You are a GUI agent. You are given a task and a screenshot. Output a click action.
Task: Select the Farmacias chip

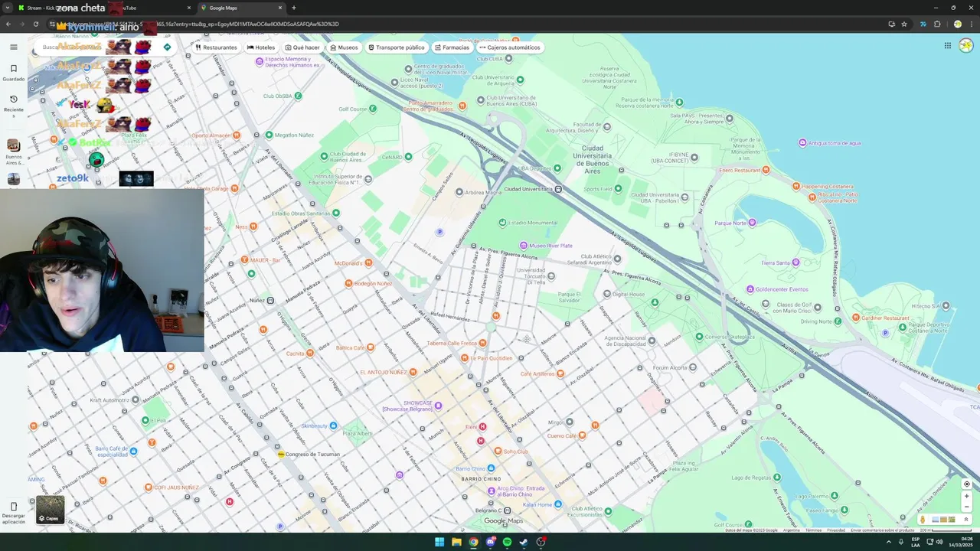pos(452,47)
